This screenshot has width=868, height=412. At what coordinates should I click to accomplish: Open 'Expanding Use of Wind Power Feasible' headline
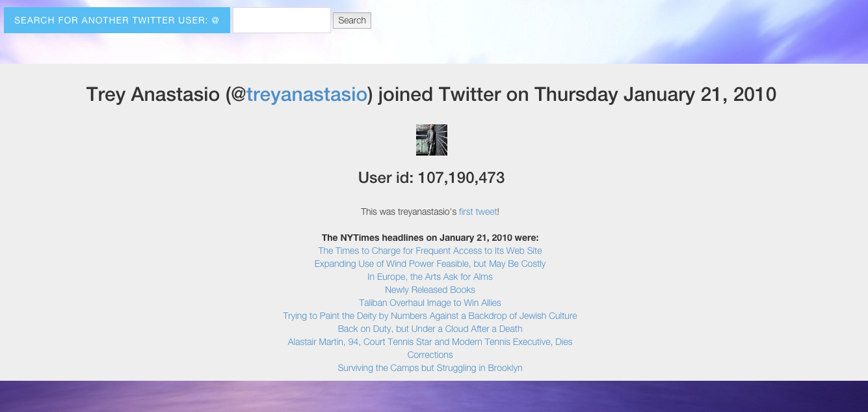(430, 264)
